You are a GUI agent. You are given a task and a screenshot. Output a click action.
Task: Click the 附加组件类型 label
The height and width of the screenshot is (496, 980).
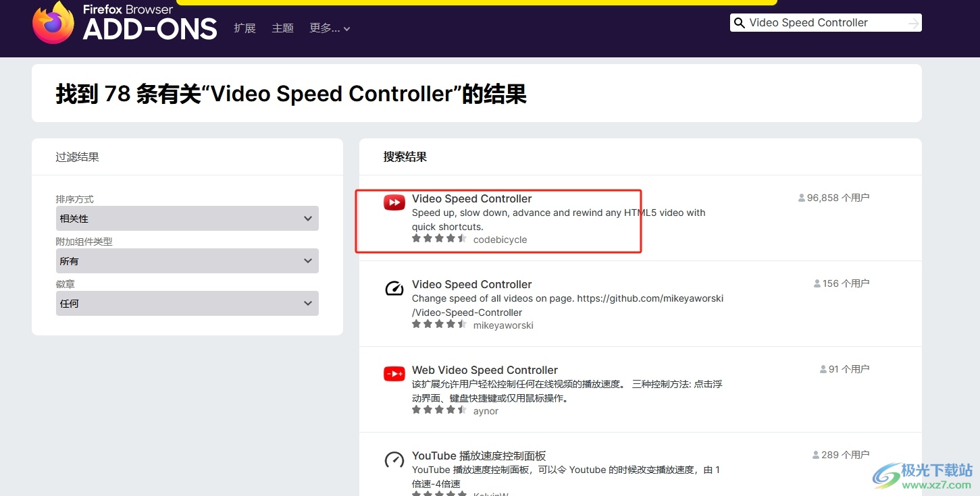[x=84, y=242]
